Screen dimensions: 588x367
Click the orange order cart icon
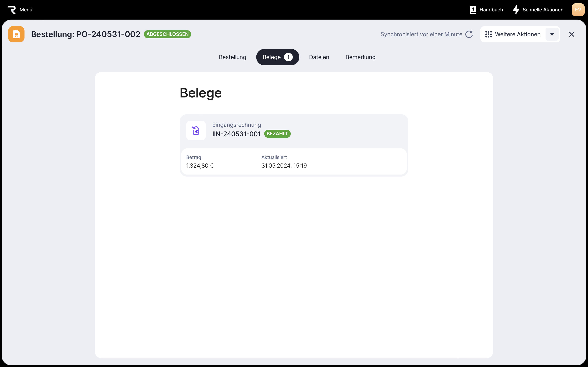tap(16, 34)
